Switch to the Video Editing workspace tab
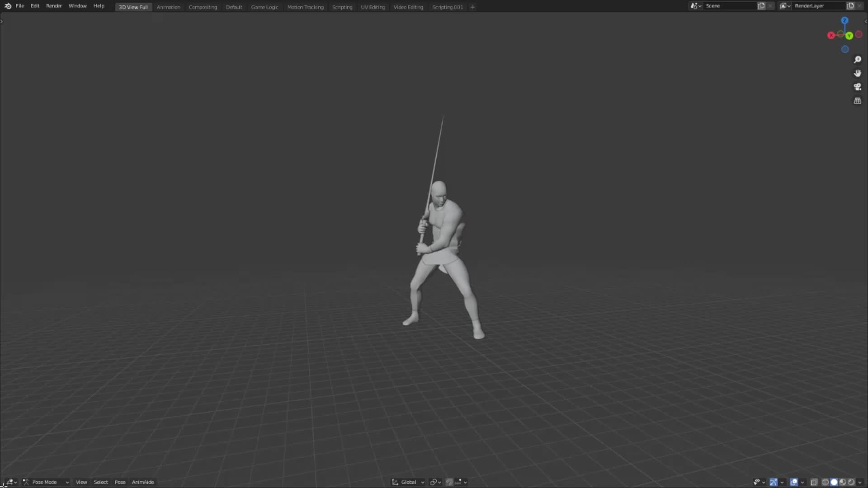Screen dimensions: 868x488 (408, 7)
